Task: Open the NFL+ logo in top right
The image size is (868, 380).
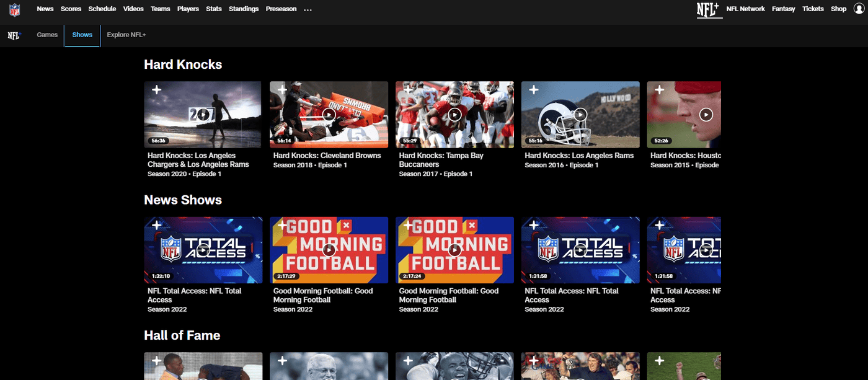Action: 709,9
